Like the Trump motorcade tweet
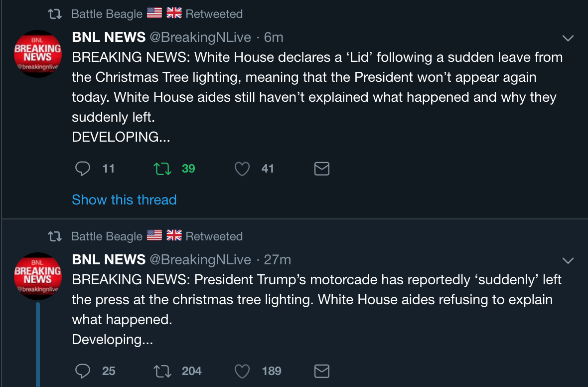588x387 pixels. click(242, 371)
